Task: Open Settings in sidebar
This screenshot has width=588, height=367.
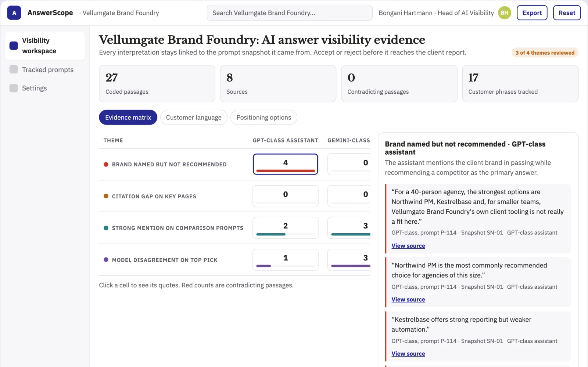Action: [x=45, y=88]
